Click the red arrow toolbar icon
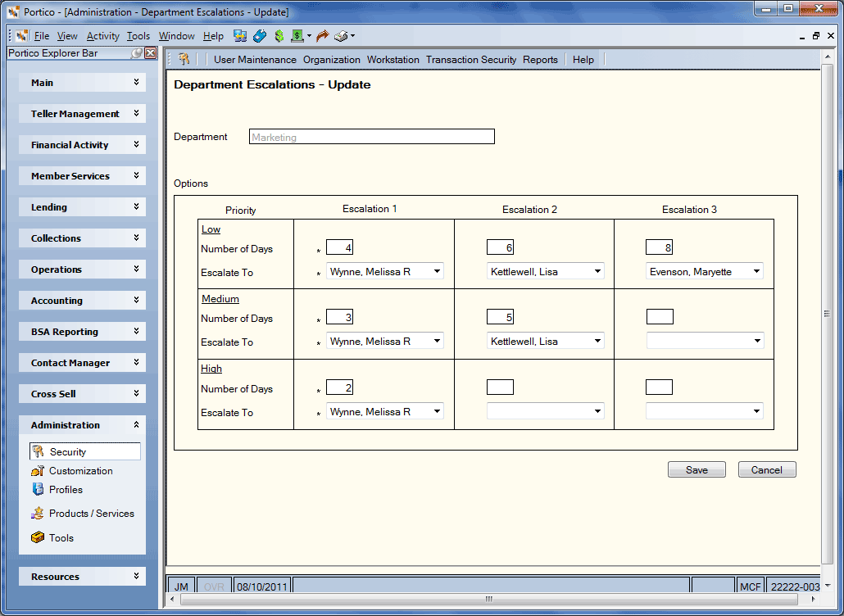844x616 pixels. pos(322,36)
